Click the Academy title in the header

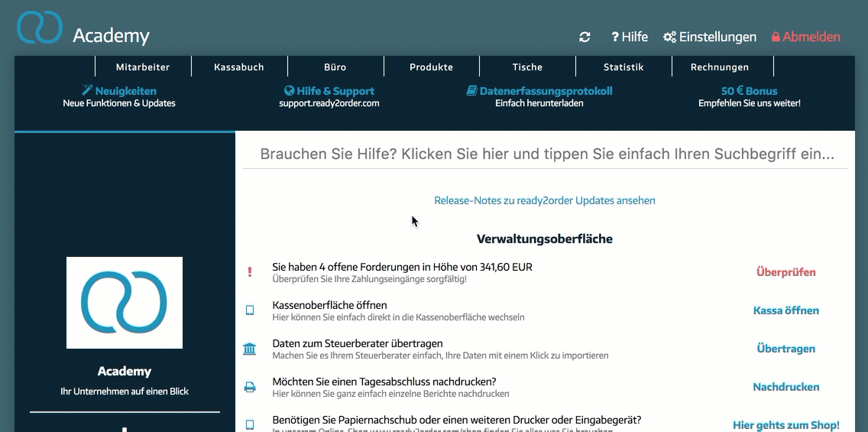click(112, 36)
